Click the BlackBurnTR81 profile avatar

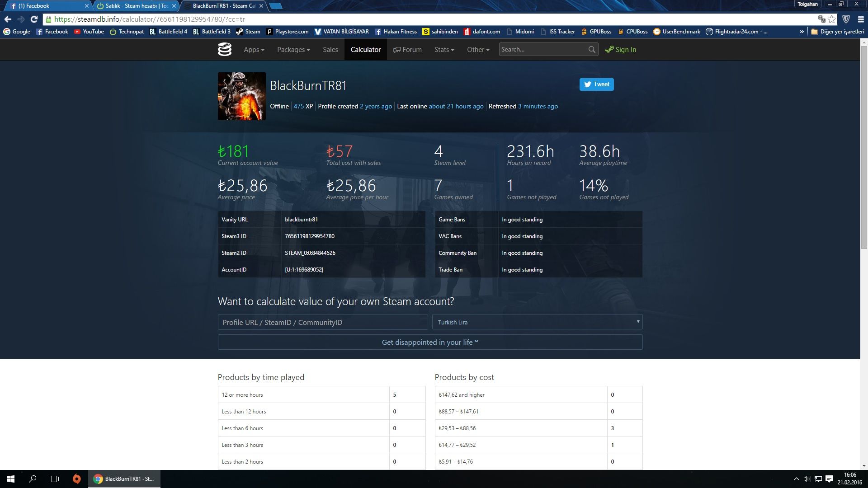[241, 96]
